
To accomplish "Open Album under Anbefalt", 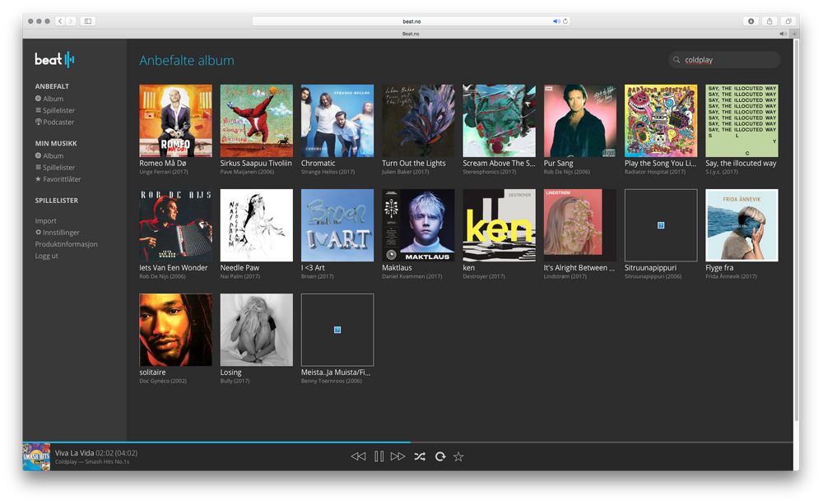I will (x=49, y=99).
